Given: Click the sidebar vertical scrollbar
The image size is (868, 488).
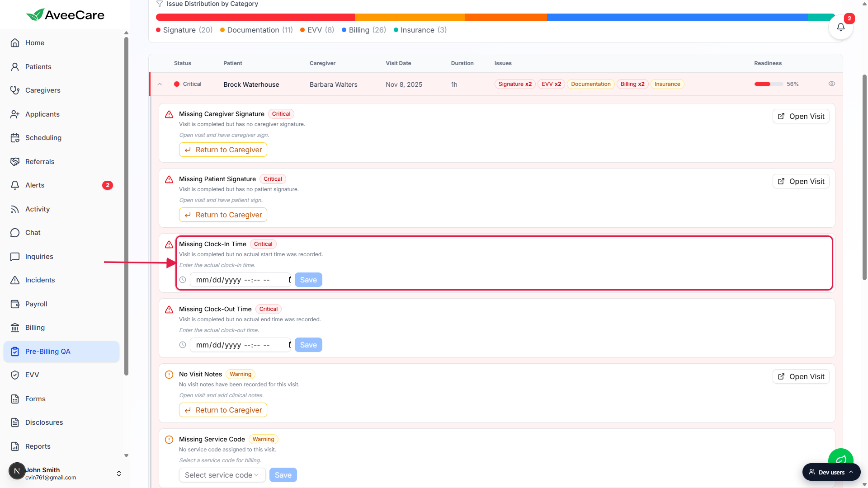Looking at the screenshot, I should (x=126, y=206).
